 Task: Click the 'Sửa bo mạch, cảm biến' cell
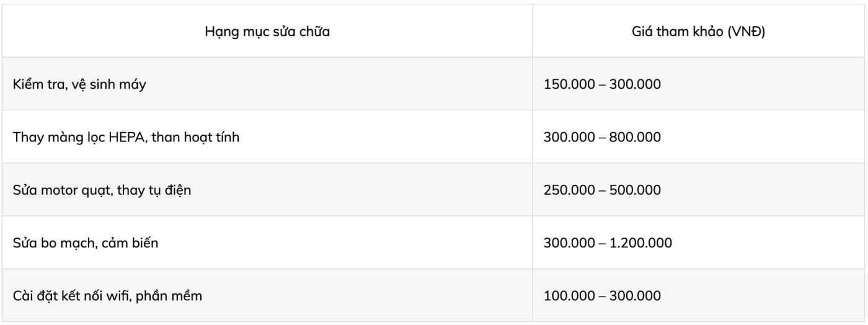click(267, 242)
